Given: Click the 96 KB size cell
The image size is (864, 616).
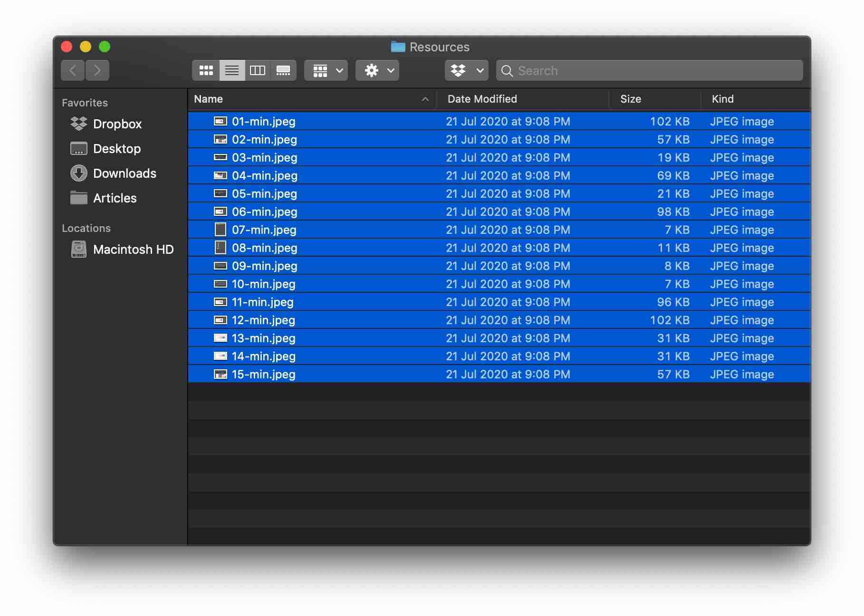Looking at the screenshot, I should [x=673, y=302].
